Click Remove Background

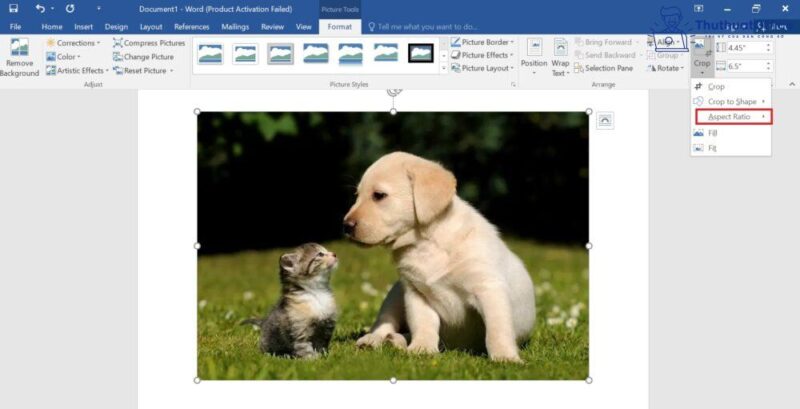[19, 58]
